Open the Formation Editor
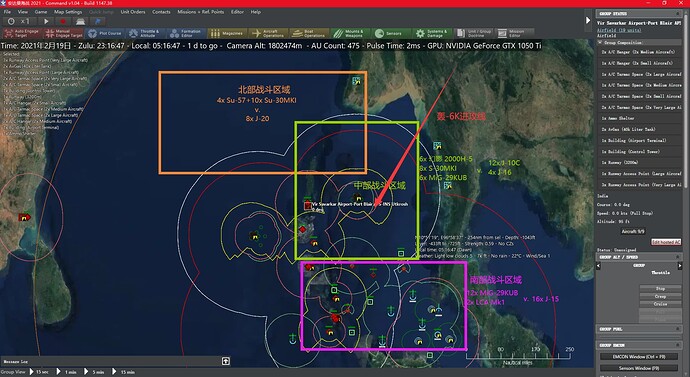 pos(186,33)
